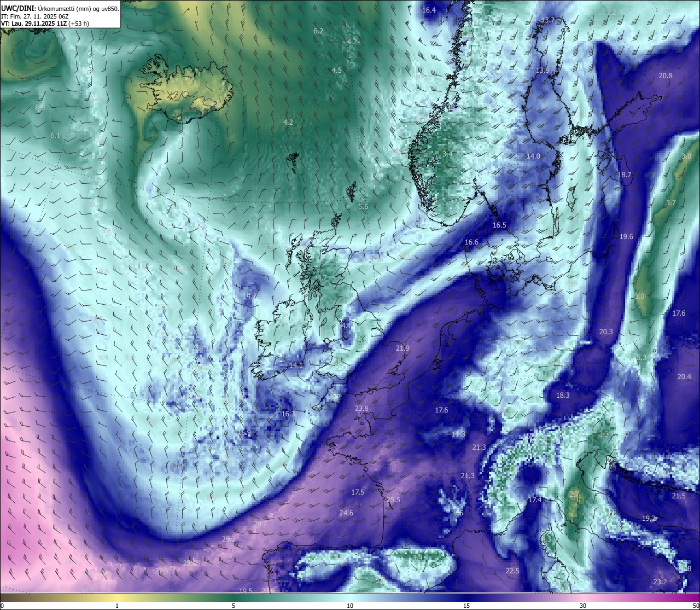Click the 20.3 value over central Europe
This screenshot has width=700, height=610.
click(606, 332)
